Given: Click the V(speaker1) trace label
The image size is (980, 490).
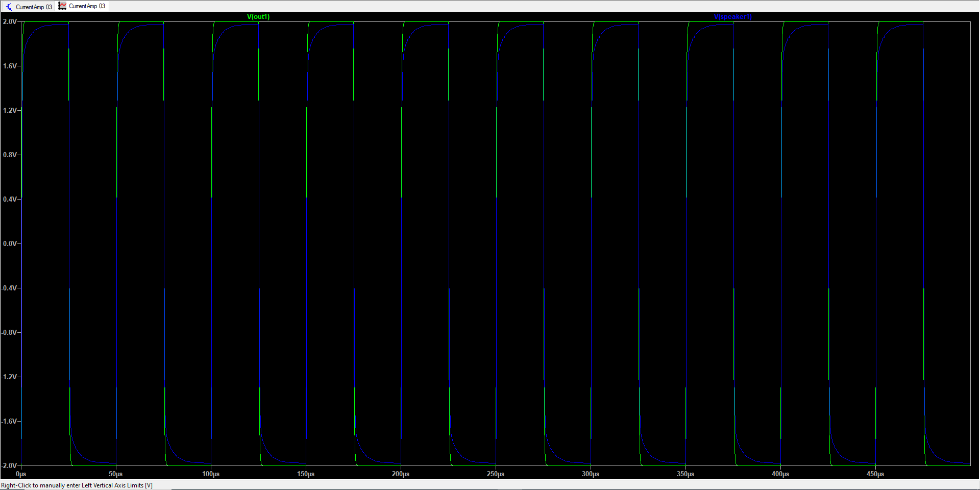Looking at the screenshot, I should click(x=732, y=17).
